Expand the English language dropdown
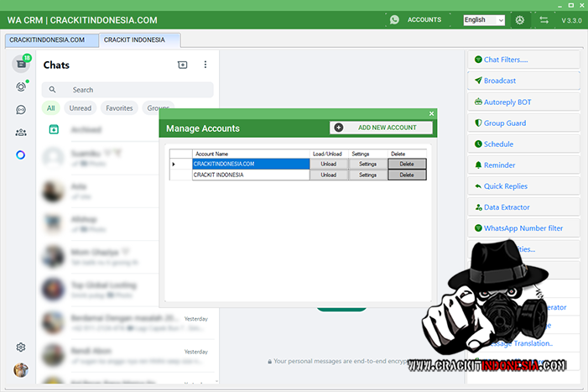The image size is (588, 392). [484, 19]
